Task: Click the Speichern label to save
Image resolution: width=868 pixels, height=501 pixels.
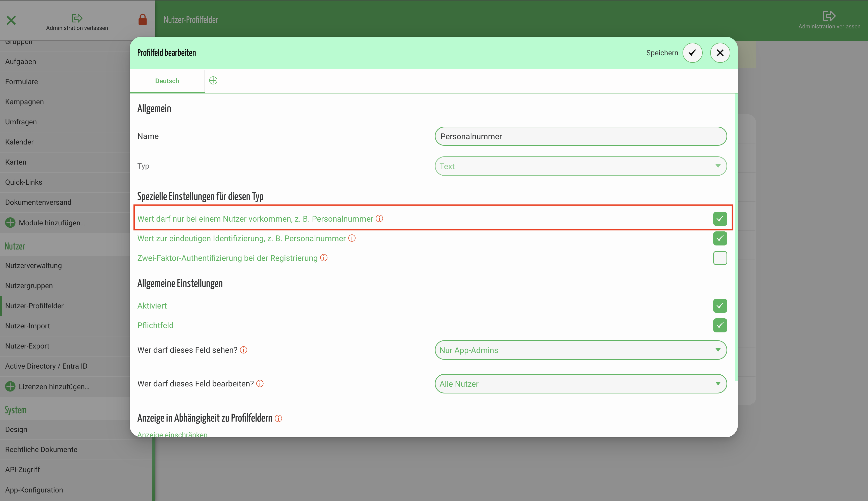Action: [x=662, y=53]
